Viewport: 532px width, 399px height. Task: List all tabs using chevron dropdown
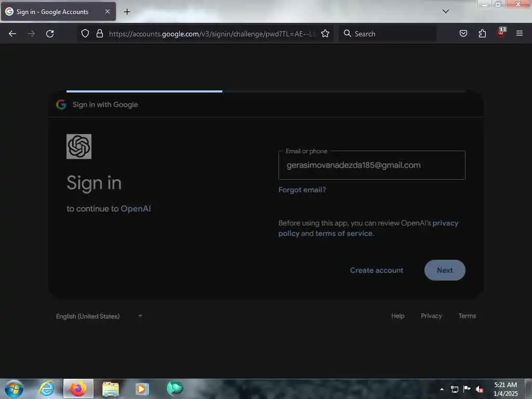[445, 11]
